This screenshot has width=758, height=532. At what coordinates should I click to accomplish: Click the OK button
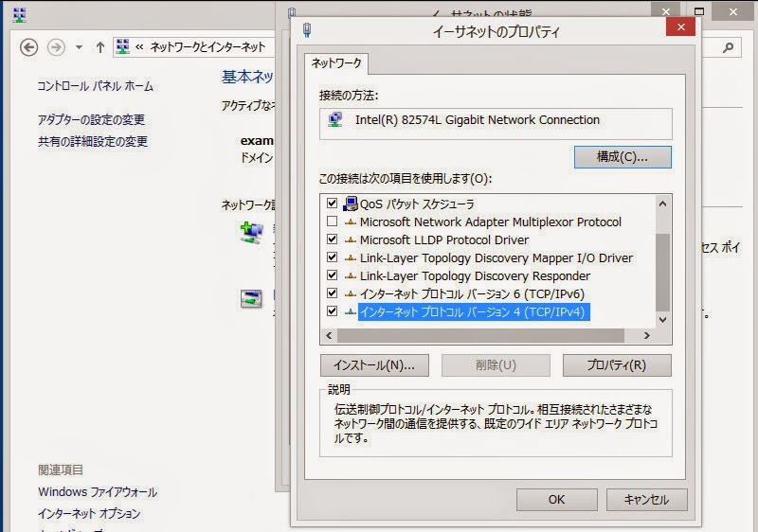(556, 500)
